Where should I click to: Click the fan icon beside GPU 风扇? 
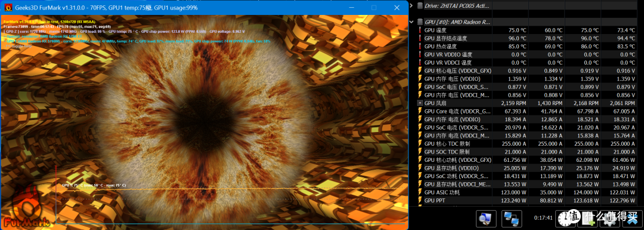point(420,103)
